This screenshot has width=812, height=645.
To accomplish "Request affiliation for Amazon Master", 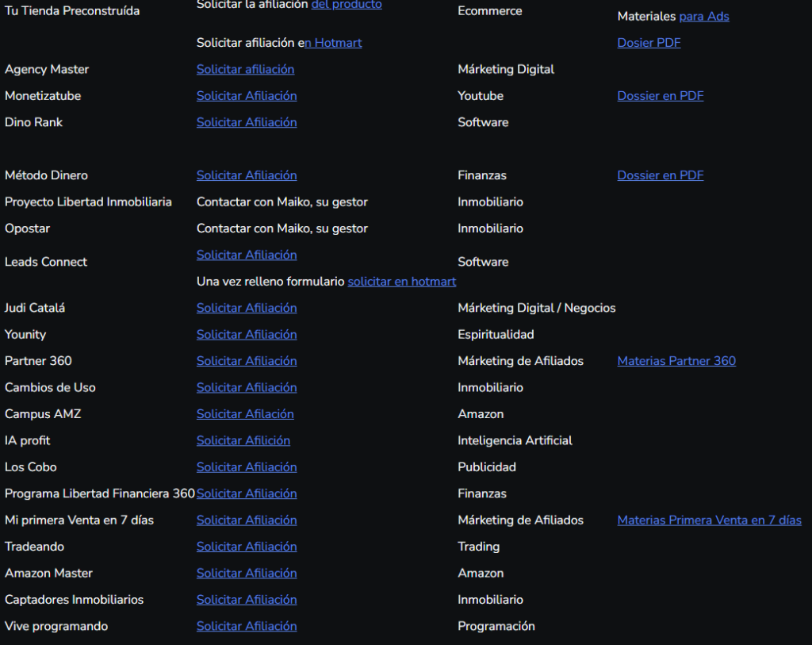I will pyautogui.click(x=247, y=574).
